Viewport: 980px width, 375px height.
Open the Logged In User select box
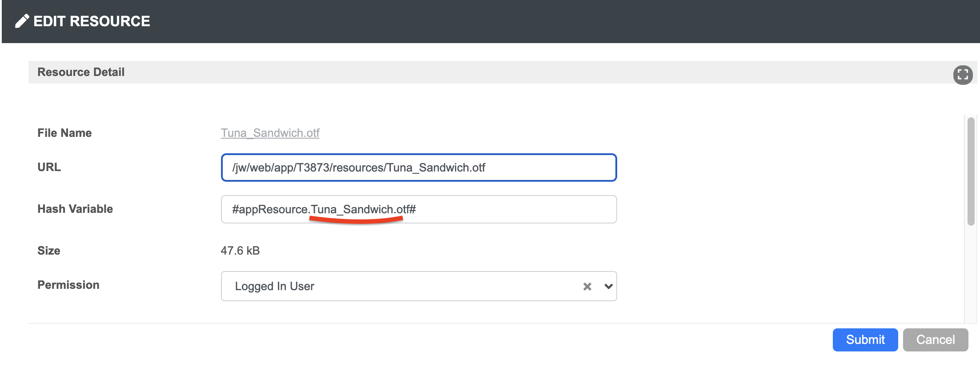click(400, 287)
